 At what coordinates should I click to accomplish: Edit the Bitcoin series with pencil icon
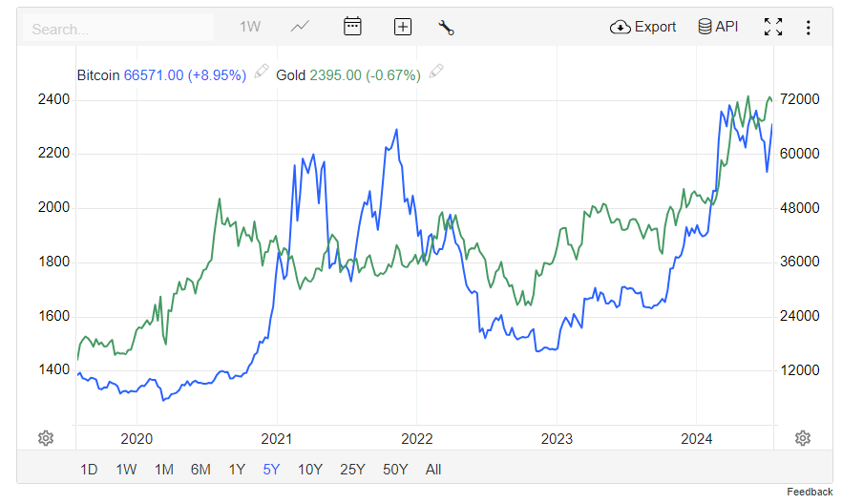pos(262,71)
